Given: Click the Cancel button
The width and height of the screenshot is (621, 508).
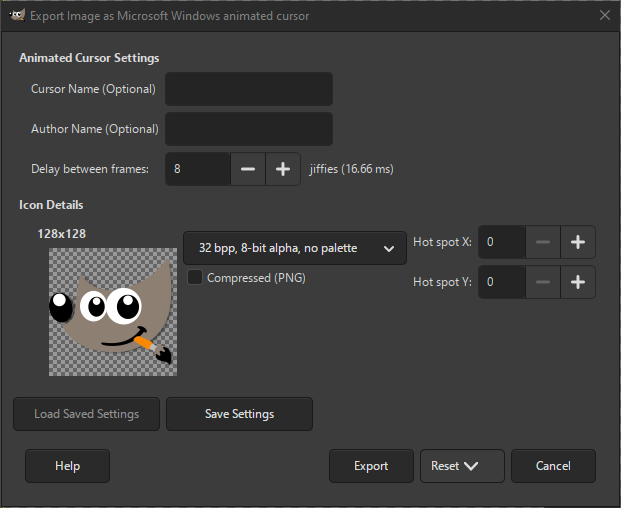Looking at the screenshot, I should [553, 466].
